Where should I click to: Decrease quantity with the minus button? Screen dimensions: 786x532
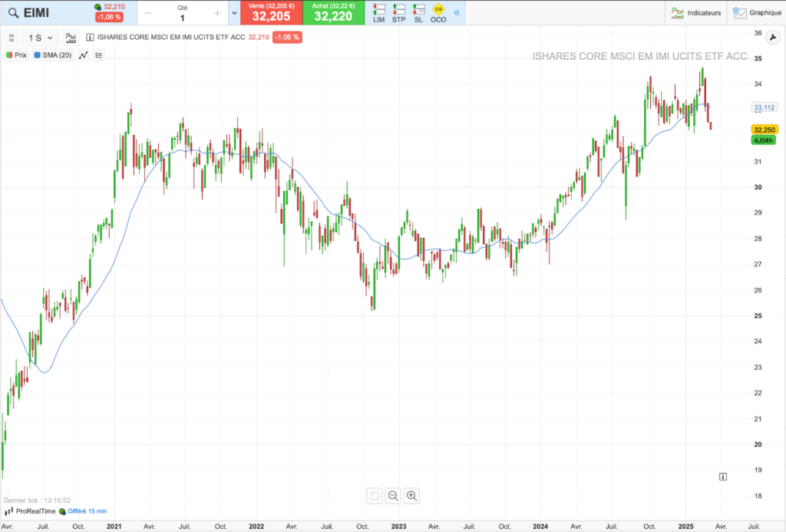click(x=148, y=13)
